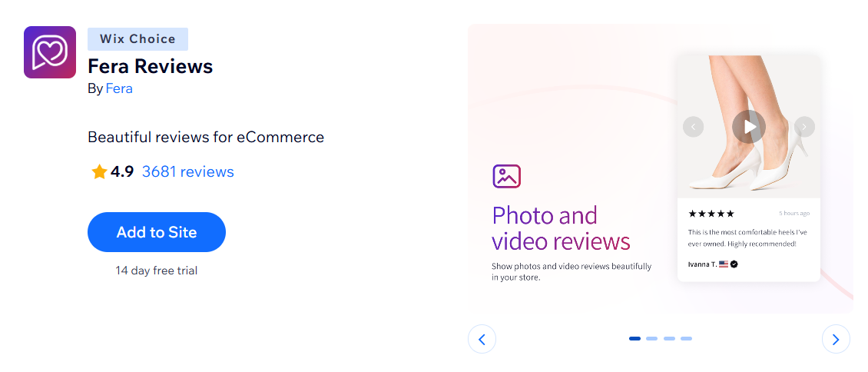Click the Beautiful reviews for eCommerce tagline

[206, 138]
